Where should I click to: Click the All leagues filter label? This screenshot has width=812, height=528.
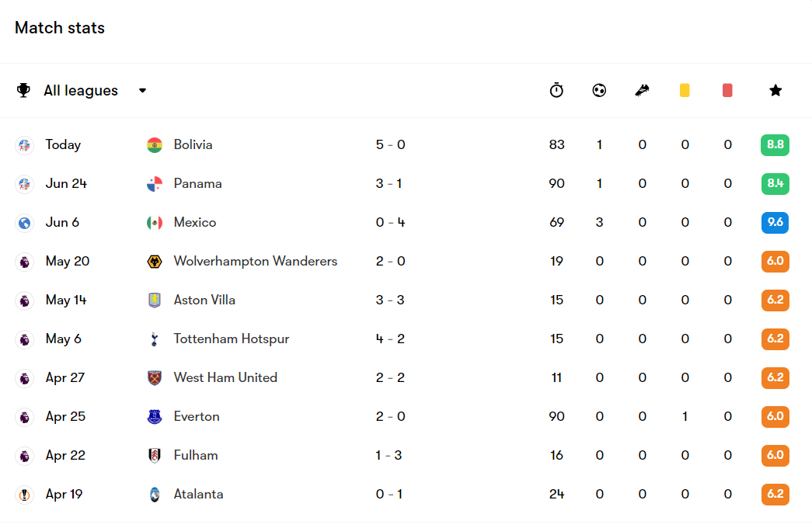81,91
